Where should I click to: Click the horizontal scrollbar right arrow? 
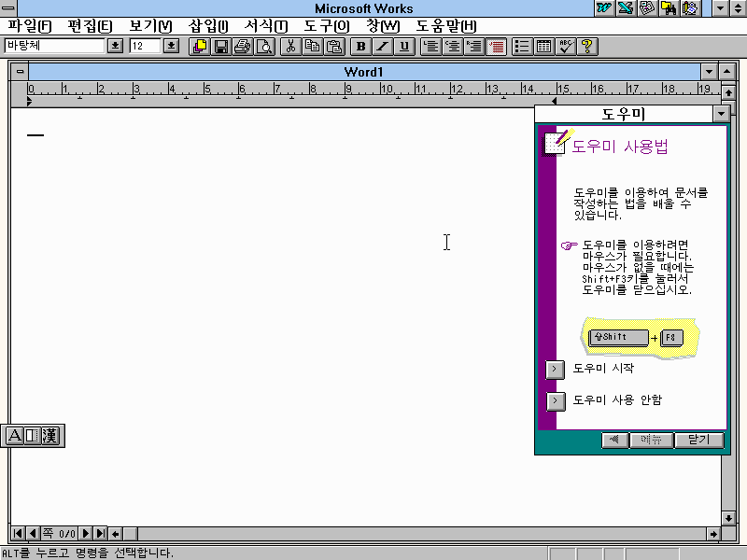coord(713,534)
